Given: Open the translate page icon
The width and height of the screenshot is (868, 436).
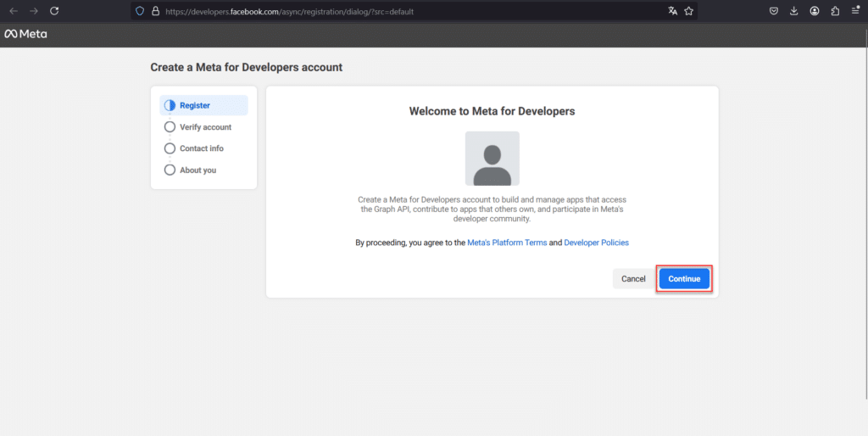Looking at the screenshot, I should (672, 11).
